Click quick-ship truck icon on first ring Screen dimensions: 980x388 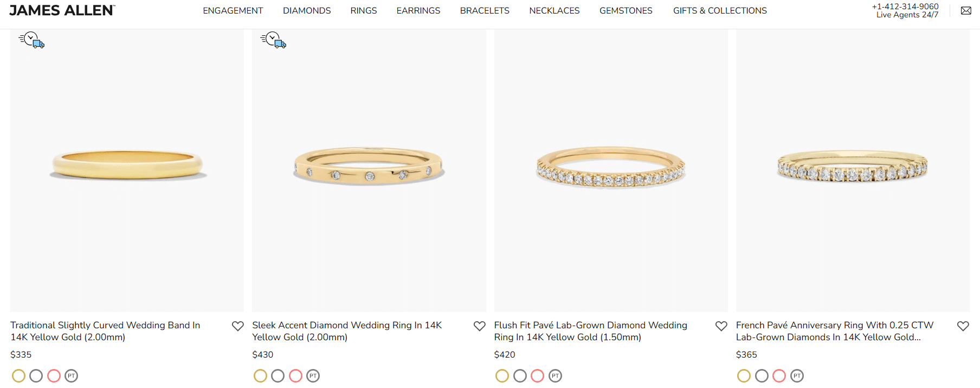coord(31,40)
